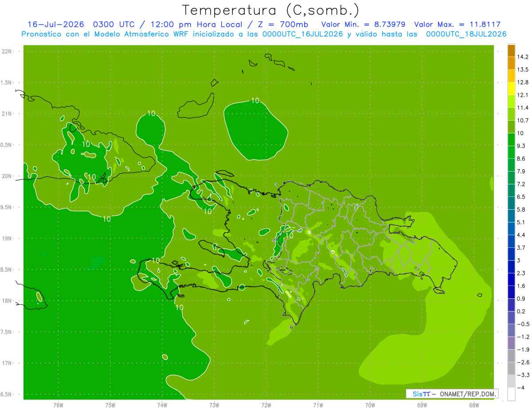
Task: Click the 70W longitude axis label
Action: click(370, 405)
